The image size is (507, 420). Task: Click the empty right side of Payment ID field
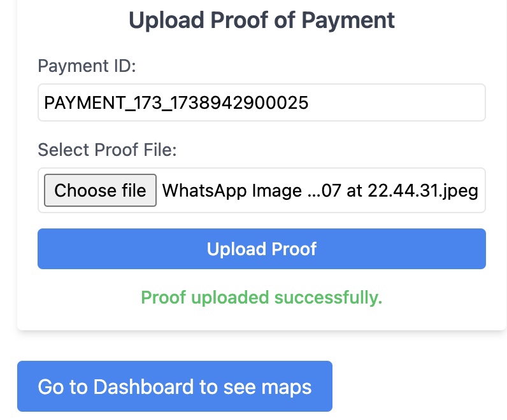408,102
